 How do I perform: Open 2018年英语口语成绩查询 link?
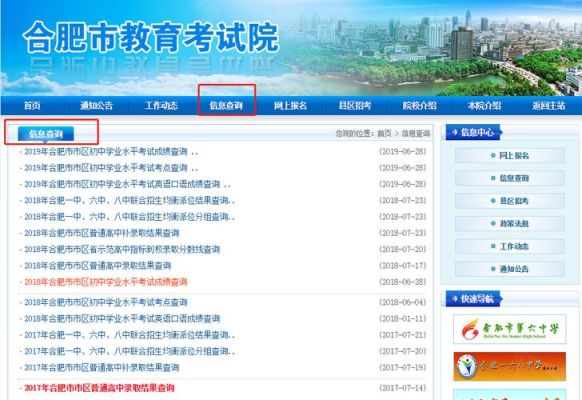(x=122, y=319)
